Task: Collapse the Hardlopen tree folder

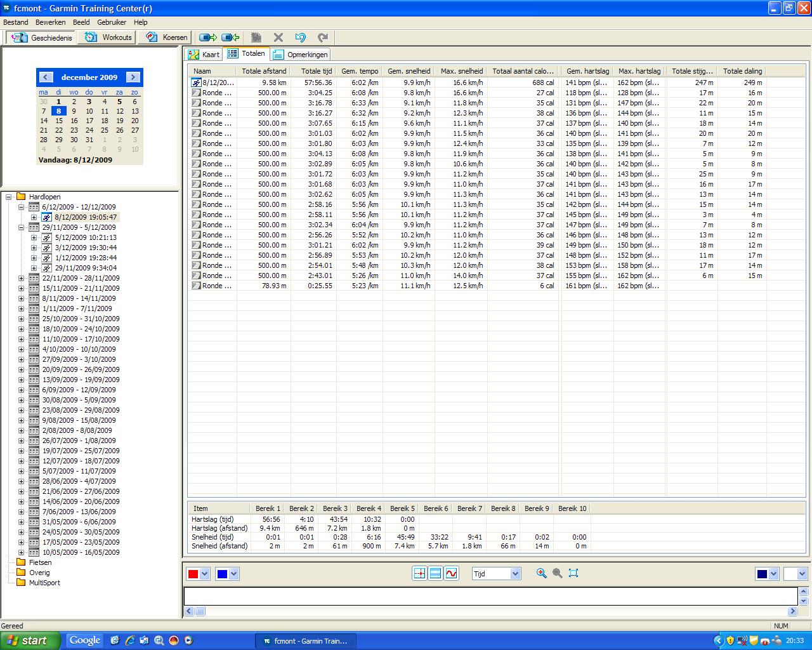Action: tap(9, 197)
